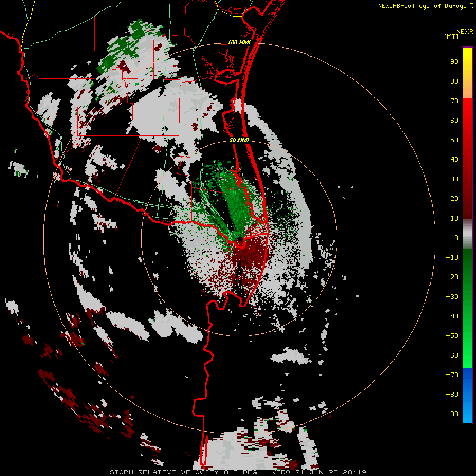Click the 80 value on the velocity scale
Screen dimensions: 476x476
(x=454, y=81)
